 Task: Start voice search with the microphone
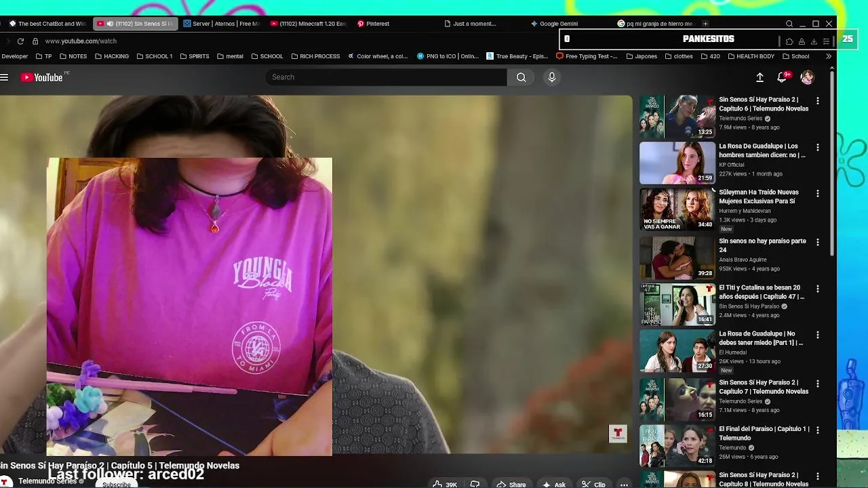click(552, 77)
